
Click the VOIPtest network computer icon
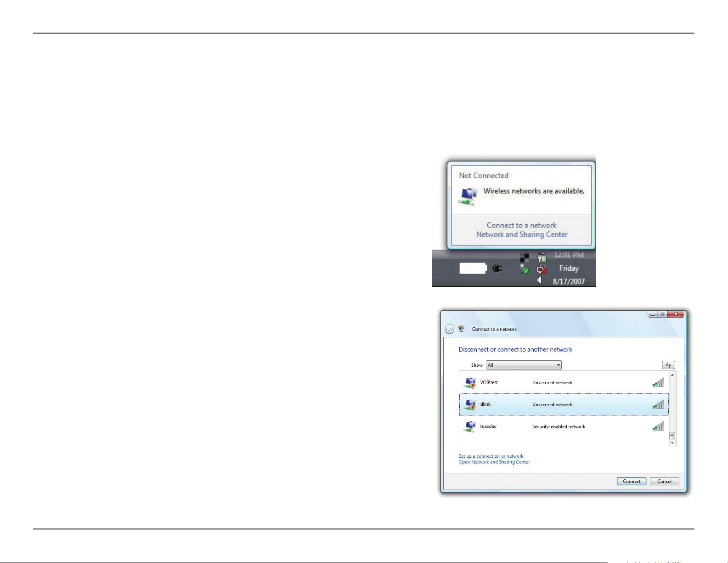coord(470,382)
